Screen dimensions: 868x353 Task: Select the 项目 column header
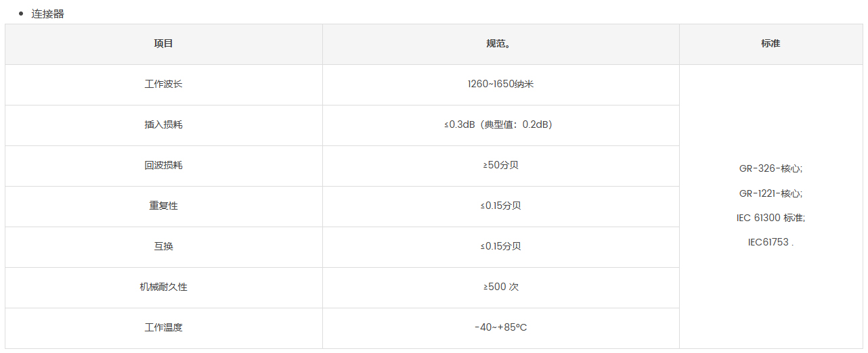click(x=164, y=44)
